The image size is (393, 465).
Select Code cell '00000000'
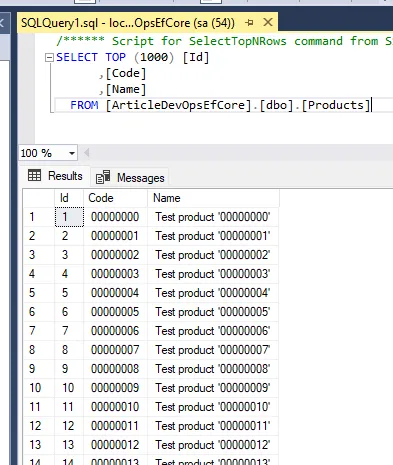pos(115,217)
